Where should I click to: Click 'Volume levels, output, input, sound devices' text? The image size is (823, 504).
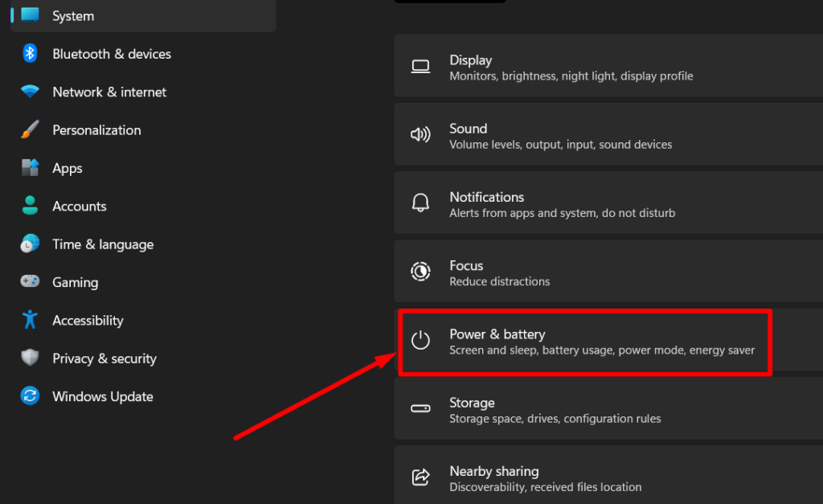click(560, 145)
